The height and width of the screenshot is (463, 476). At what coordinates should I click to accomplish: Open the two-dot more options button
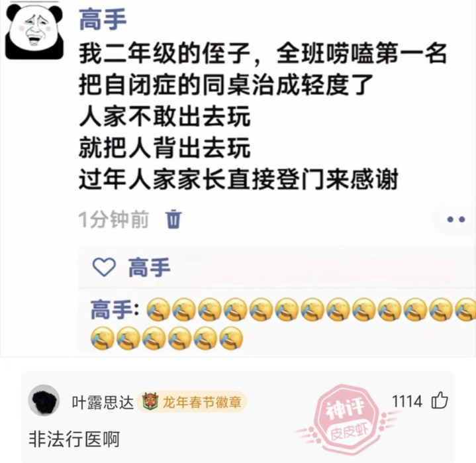[x=456, y=219]
